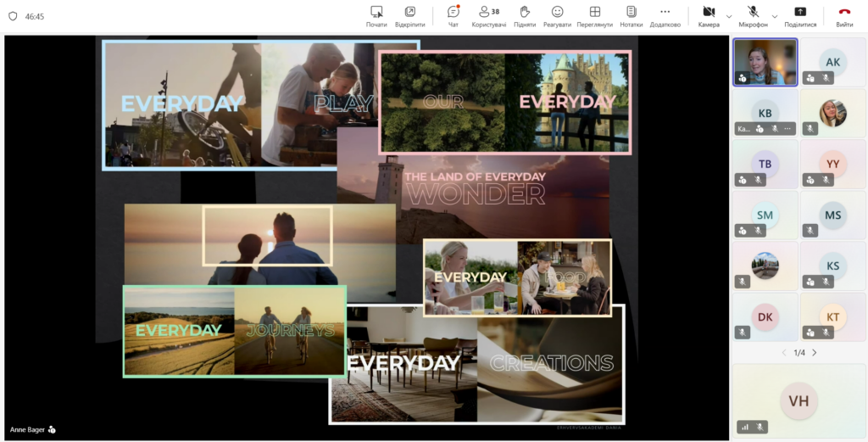The width and height of the screenshot is (868, 442).
Task: Select the VH participant tile
Action: 799,401
